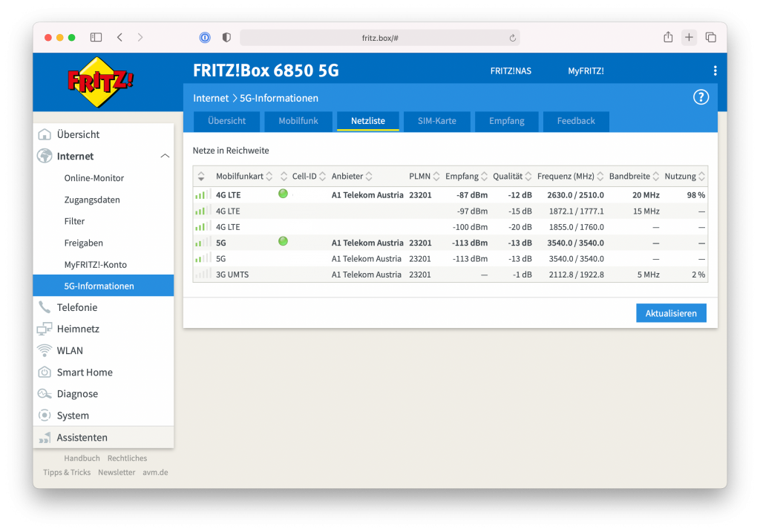The image size is (760, 532).
Task: Click the System icon
Action: 45,416
